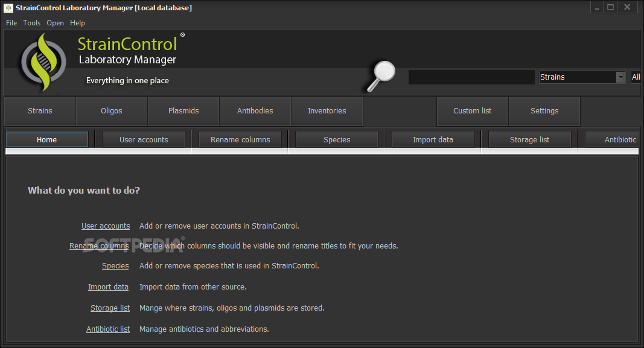The image size is (644, 348).
Task: Switch to the Strains section
Action: 40,111
